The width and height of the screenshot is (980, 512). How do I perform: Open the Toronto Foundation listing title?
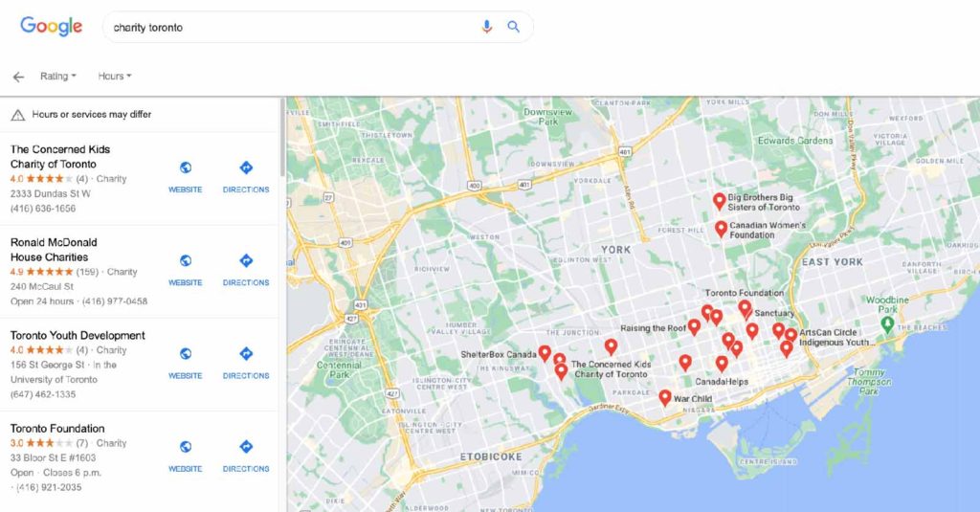[57, 429]
